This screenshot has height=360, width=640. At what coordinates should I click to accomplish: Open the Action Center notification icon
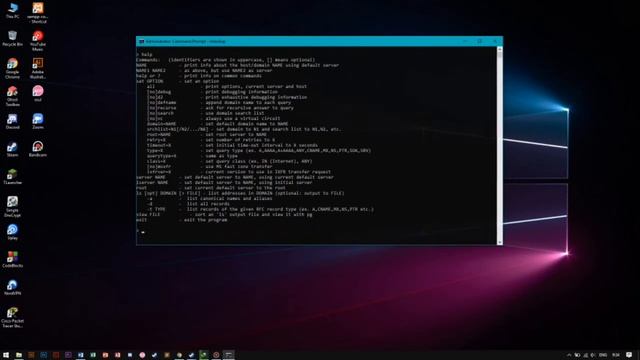(x=629, y=355)
